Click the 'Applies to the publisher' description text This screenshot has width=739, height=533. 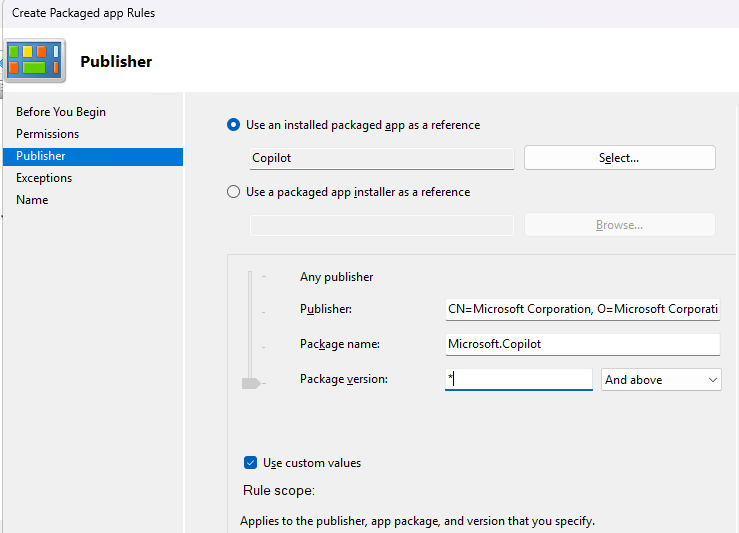(x=417, y=521)
